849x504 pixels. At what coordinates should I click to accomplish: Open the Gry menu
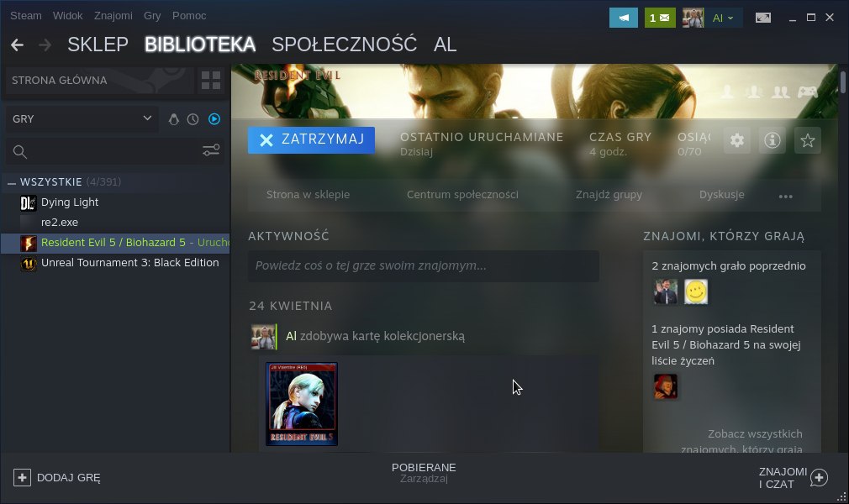coord(152,16)
